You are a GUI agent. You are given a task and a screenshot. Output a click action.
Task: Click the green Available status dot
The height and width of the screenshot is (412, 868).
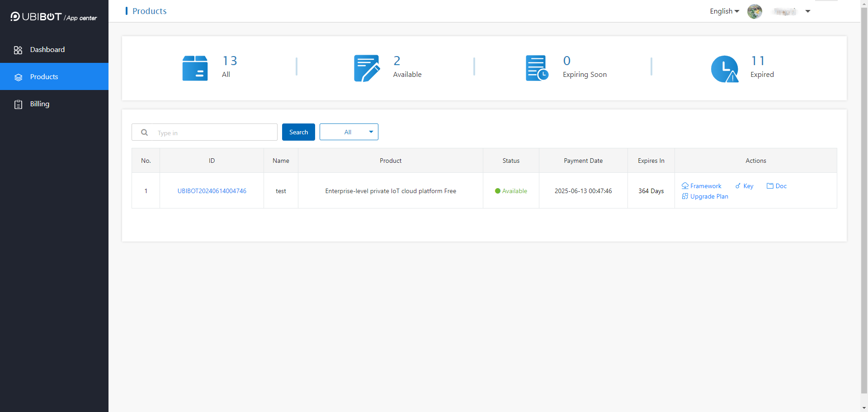498,191
